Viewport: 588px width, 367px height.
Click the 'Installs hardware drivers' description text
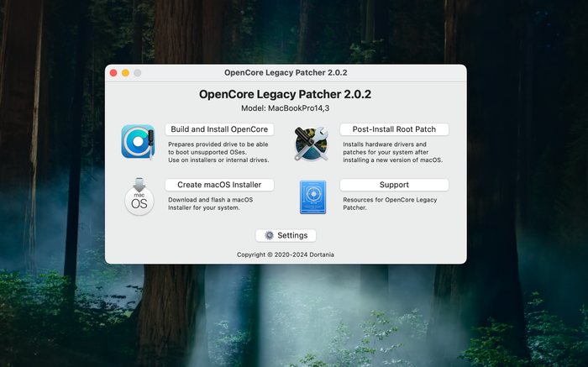coord(392,152)
